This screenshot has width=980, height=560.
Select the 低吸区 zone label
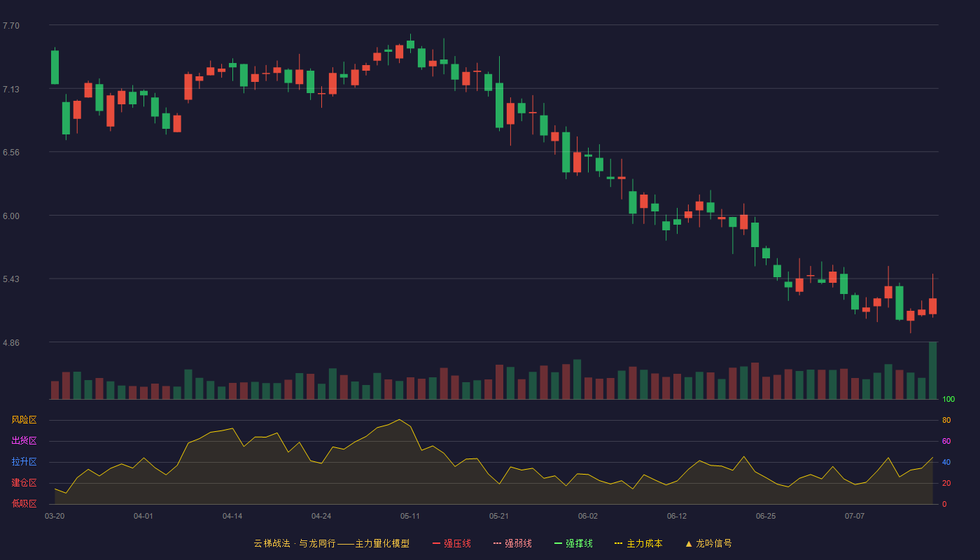tap(24, 503)
